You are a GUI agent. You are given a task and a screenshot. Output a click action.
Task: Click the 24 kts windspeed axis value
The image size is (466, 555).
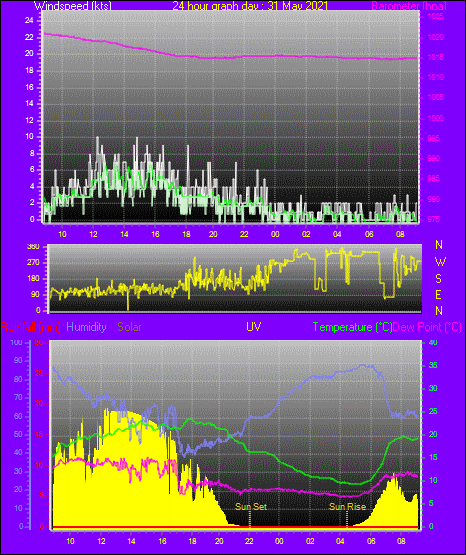click(29, 21)
